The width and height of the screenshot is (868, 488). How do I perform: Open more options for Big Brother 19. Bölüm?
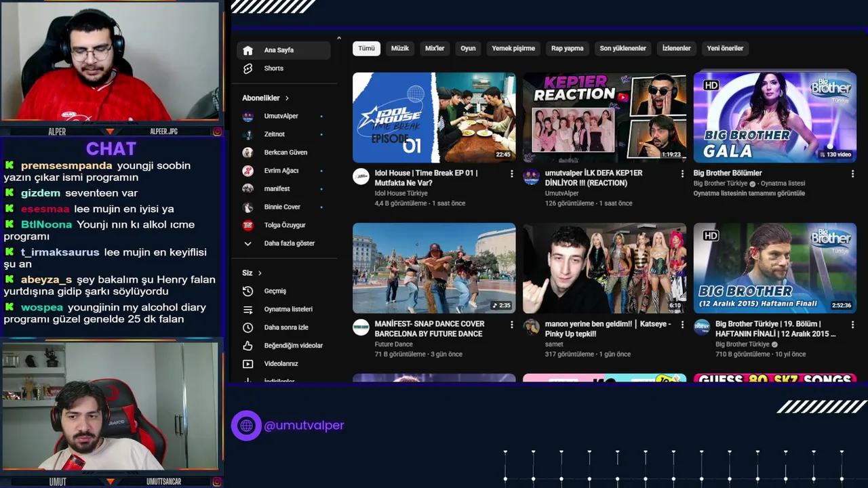click(852, 325)
